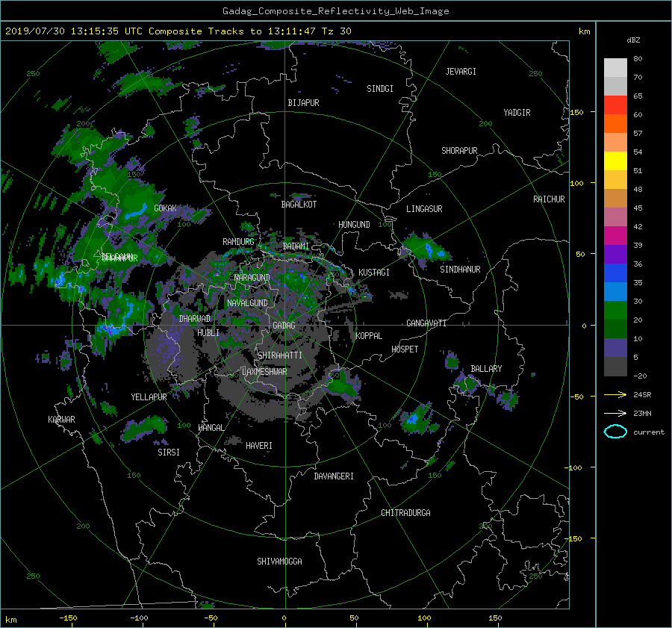This screenshot has height=628, width=672.
Task: Click the storm cell near SINDHANUR
Action: (426, 249)
